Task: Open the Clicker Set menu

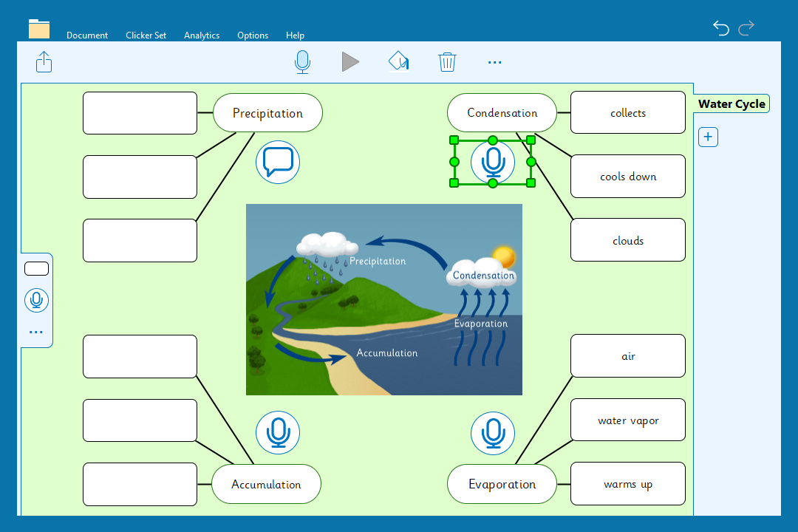Action: pyautogui.click(x=146, y=35)
